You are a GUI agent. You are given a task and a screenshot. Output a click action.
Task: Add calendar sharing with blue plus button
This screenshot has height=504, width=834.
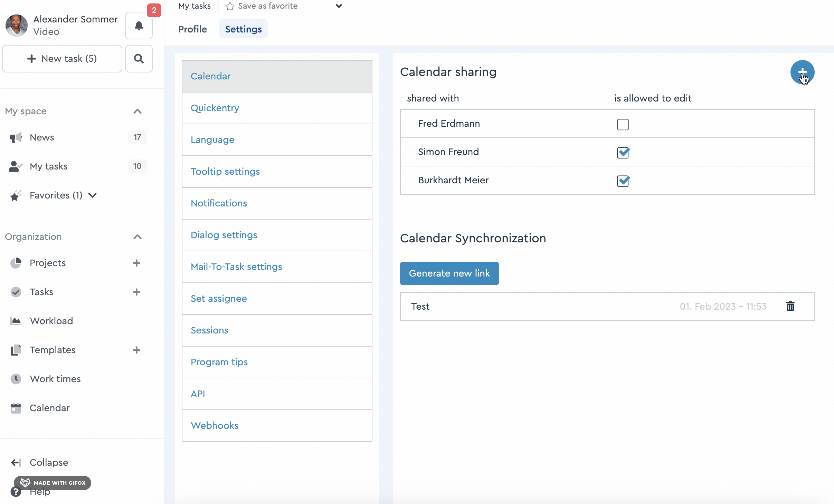[802, 72]
